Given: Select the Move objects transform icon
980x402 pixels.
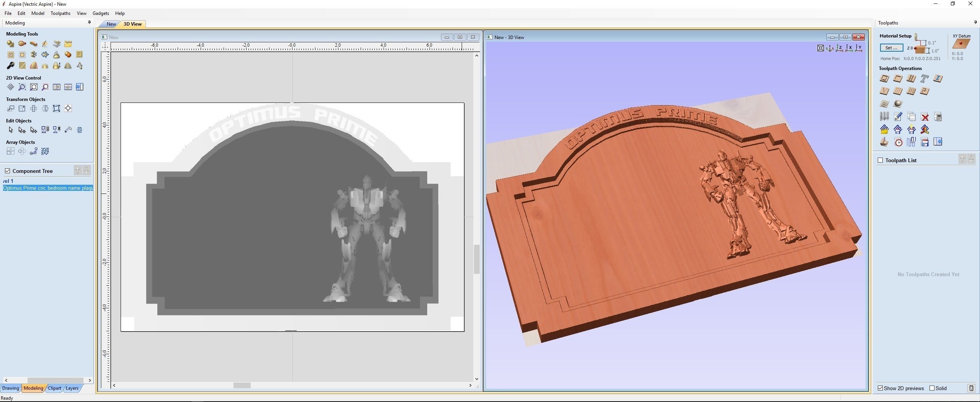Looking at the screenshot, I should point(10,109).
